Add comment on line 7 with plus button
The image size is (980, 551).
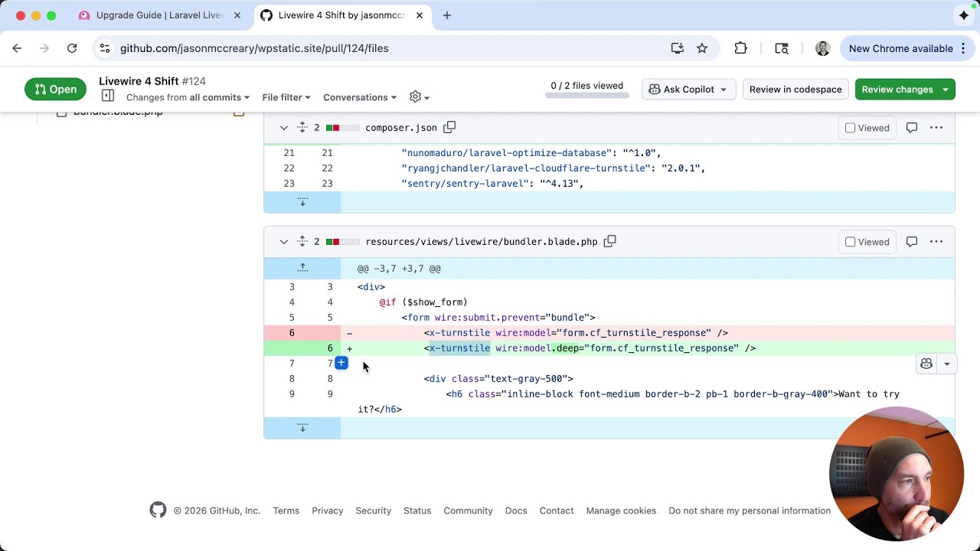point(341,364)
